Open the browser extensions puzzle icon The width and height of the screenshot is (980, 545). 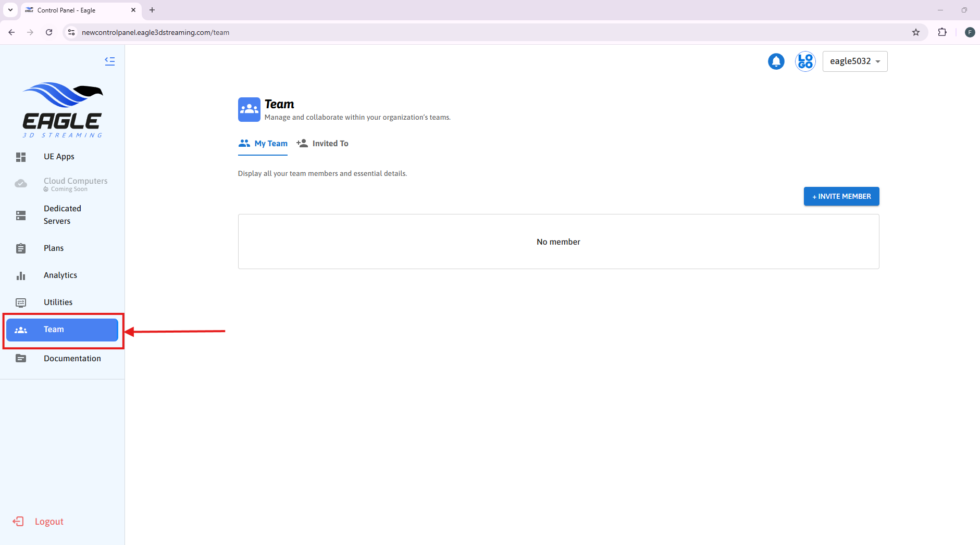pyautogui.click(x=942, y=32)
